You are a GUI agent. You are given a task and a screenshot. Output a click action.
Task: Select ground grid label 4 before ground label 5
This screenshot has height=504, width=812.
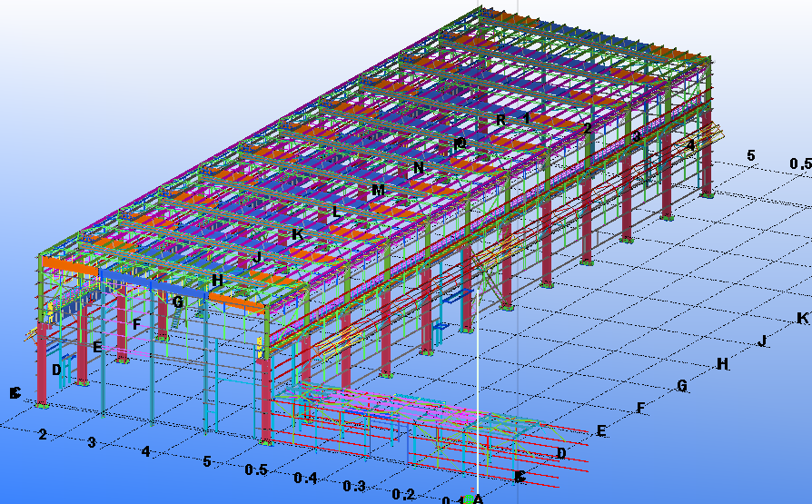(145, 451)
